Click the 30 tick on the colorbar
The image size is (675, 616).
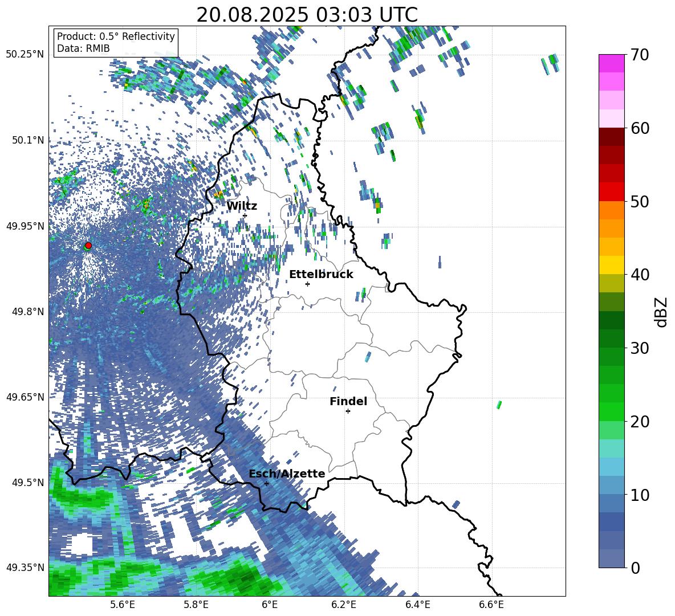(x=639, y=348)
